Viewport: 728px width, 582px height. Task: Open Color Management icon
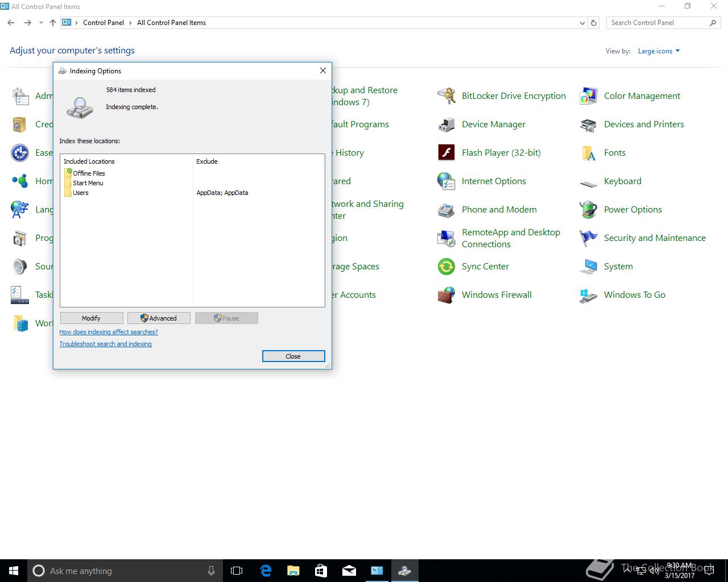(x=589, y=96)
